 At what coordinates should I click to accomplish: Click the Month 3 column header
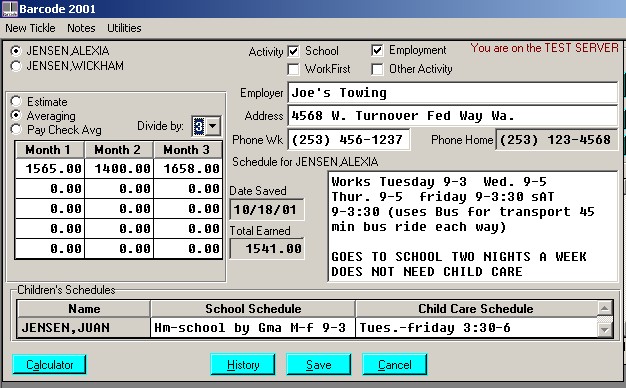click(188, 150)
